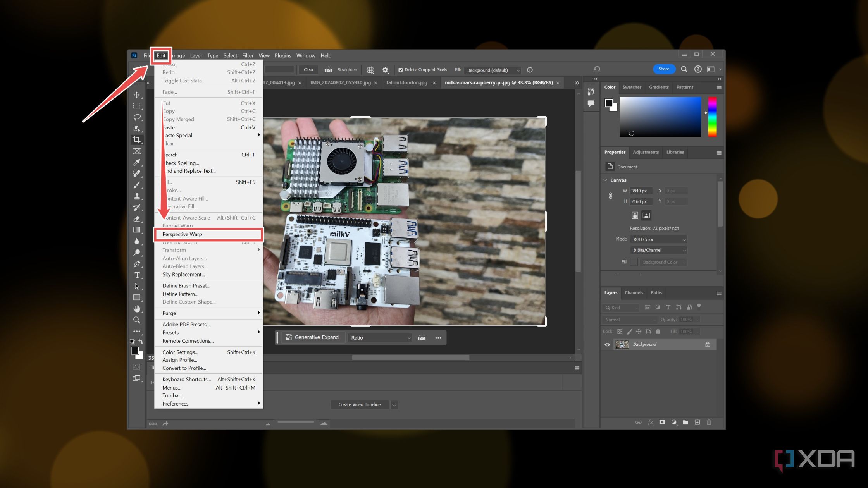Select the Crop tool

coord(137,139)
